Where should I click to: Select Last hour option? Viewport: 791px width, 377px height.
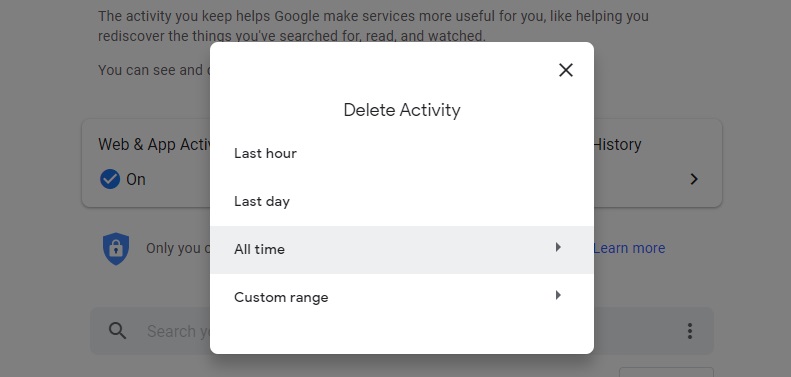402,153
